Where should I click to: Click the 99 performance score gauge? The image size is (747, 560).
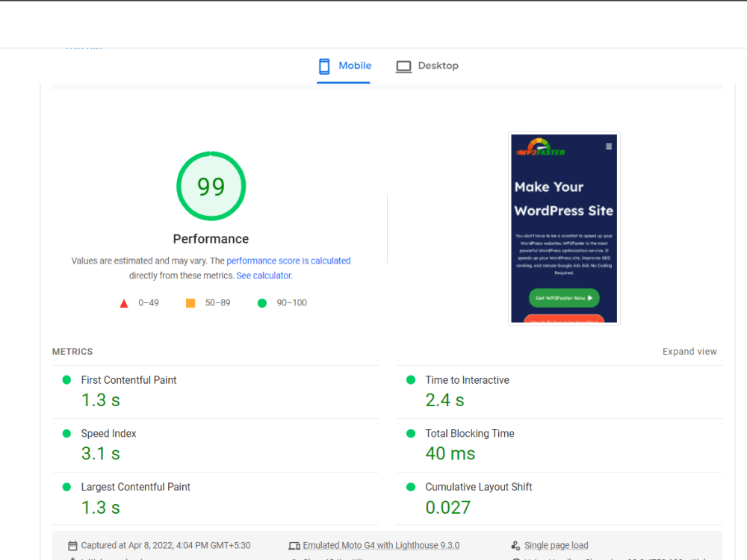[211, 186]
